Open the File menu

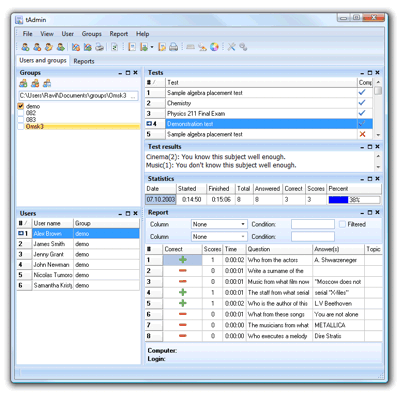28,34
